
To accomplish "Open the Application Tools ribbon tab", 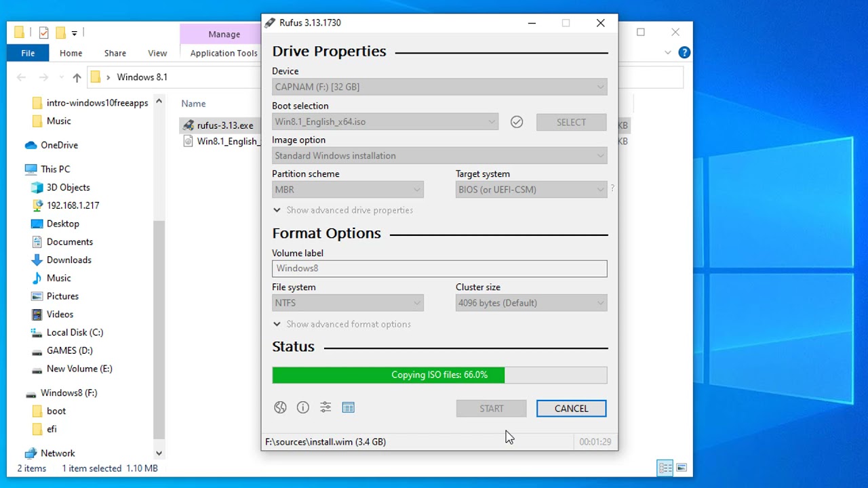I will coord(224,53).
